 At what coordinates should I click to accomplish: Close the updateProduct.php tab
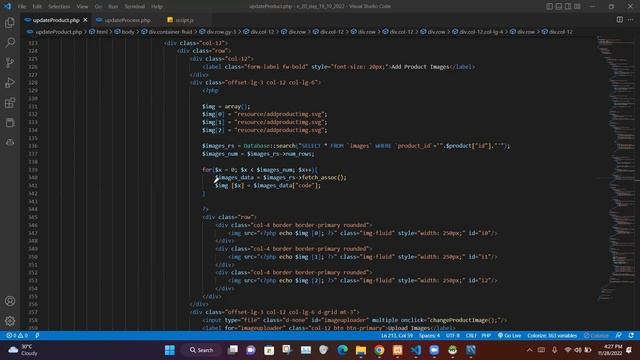pyautogui.click(x=85, y=20)
